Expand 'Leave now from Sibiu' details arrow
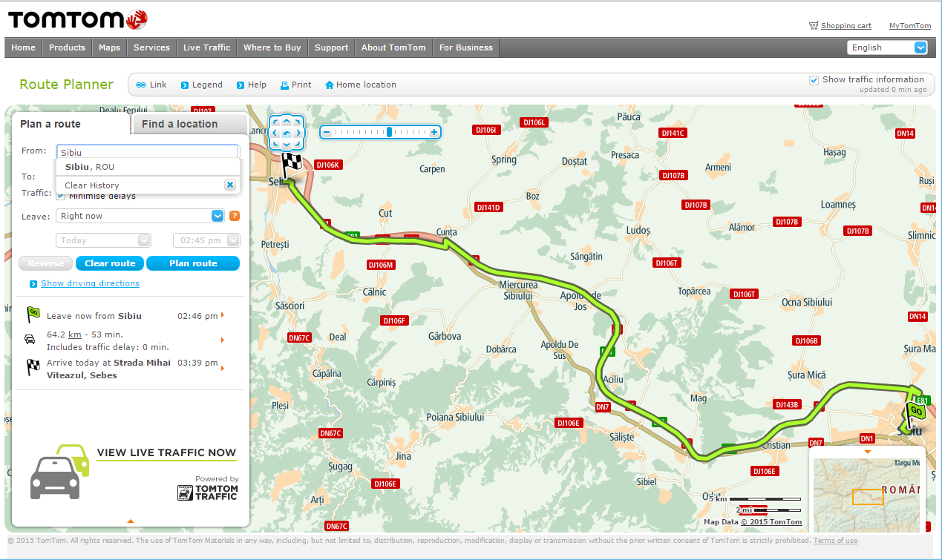The height and width of the screenshot is (560, 942). [x=223, y=315]
